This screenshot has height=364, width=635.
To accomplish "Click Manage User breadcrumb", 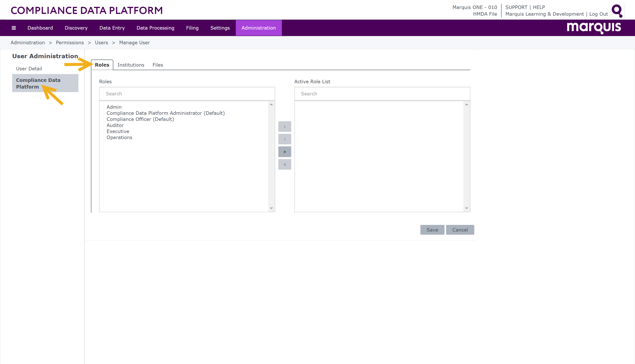I will pyautogui.click(x=135, y=43).
